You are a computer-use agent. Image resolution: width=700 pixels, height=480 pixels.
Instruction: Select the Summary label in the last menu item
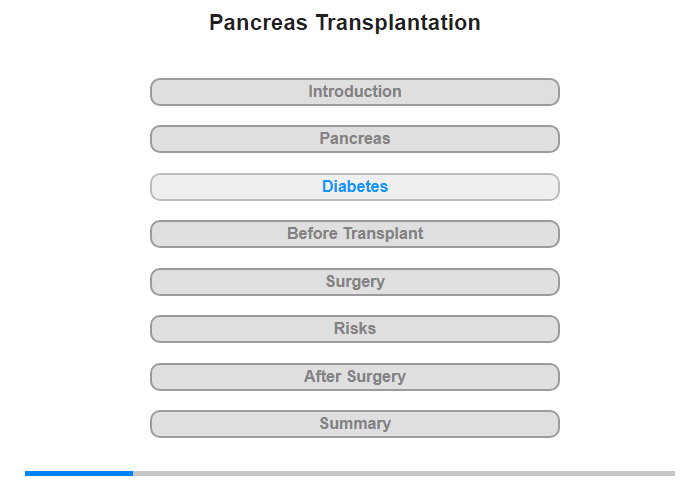(x=355, y=423)
